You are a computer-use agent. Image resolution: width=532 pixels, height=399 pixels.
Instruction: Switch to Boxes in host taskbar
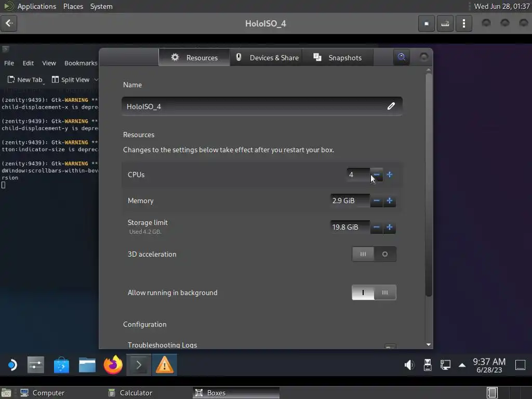236,393
